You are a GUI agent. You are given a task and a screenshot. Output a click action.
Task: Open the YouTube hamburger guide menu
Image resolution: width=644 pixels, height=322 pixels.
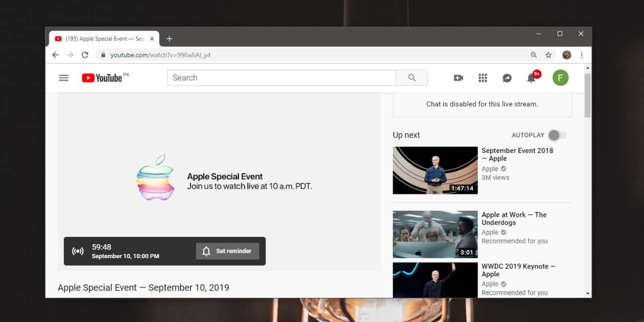63,78
